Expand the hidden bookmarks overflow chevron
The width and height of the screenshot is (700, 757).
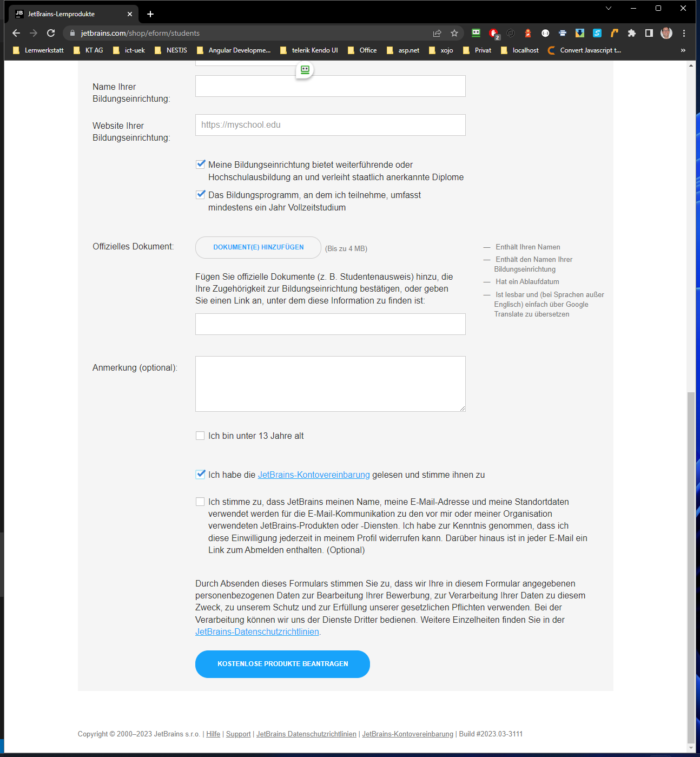(x=683, y=50)
